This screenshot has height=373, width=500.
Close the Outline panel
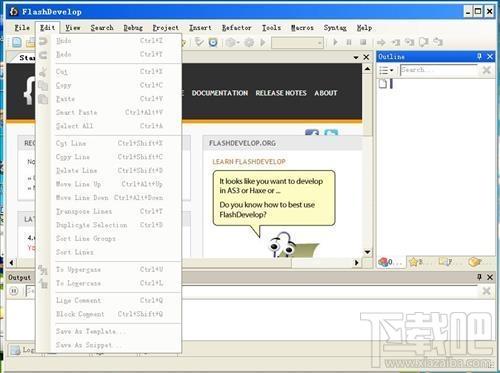[490, 57]
